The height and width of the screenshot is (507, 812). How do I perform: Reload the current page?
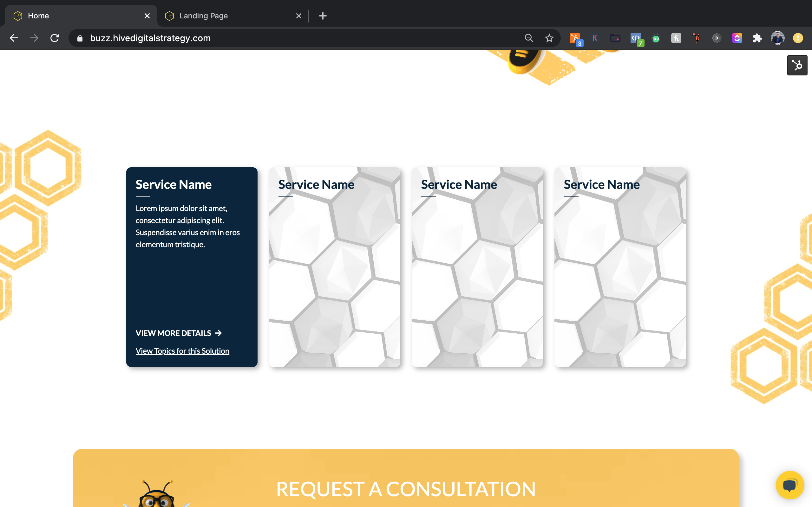pos(55,38)
